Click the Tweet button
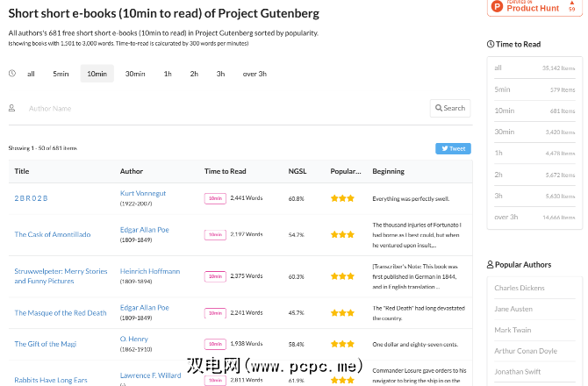Screen dimensions: 588x386 453,148
